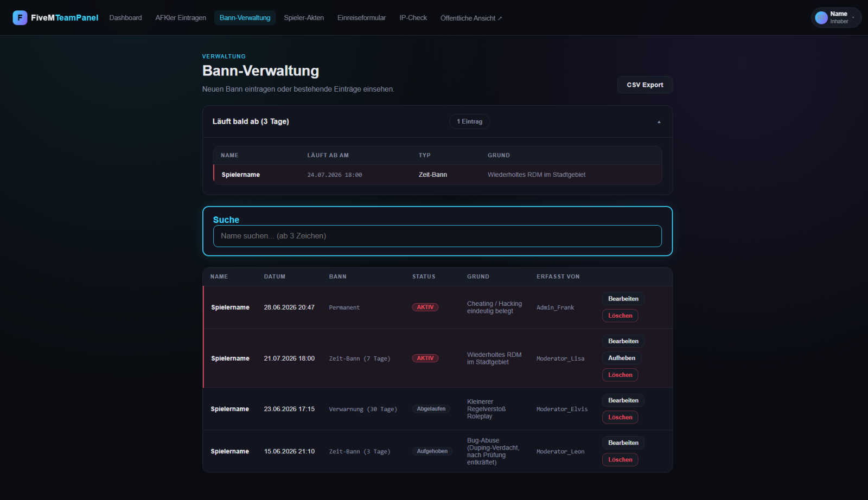Click Zeit-Bann (3 Tage) cell
Image resolution: width=868 pixels, height=500 pixels.
pyautogui.click(x=360, y=451)
